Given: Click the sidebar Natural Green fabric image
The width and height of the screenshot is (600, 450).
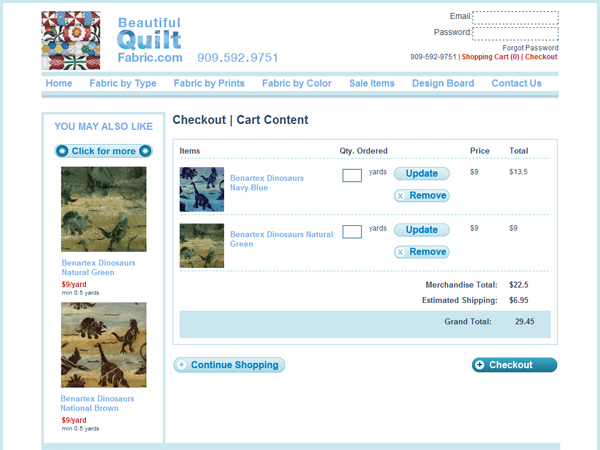Looking at the screenshot, I should coord(104,209).
